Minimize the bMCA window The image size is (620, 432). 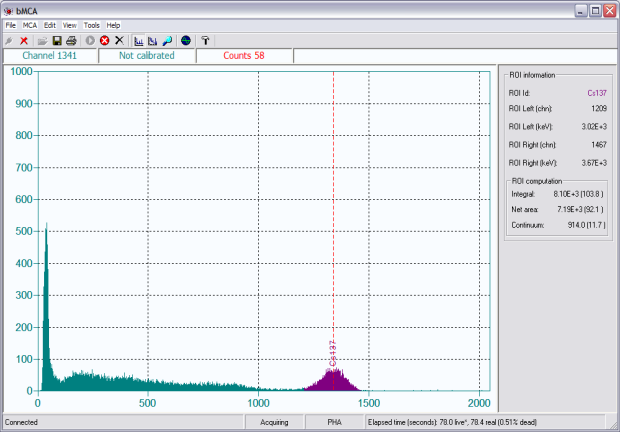[x=580, y=11]
